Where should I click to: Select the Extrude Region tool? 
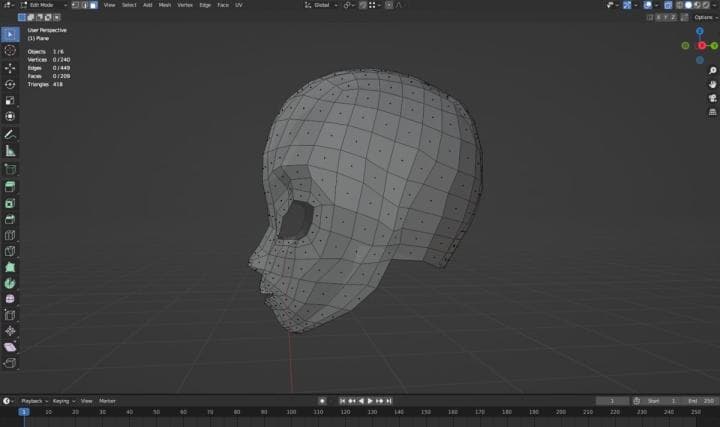coord(10,187)
